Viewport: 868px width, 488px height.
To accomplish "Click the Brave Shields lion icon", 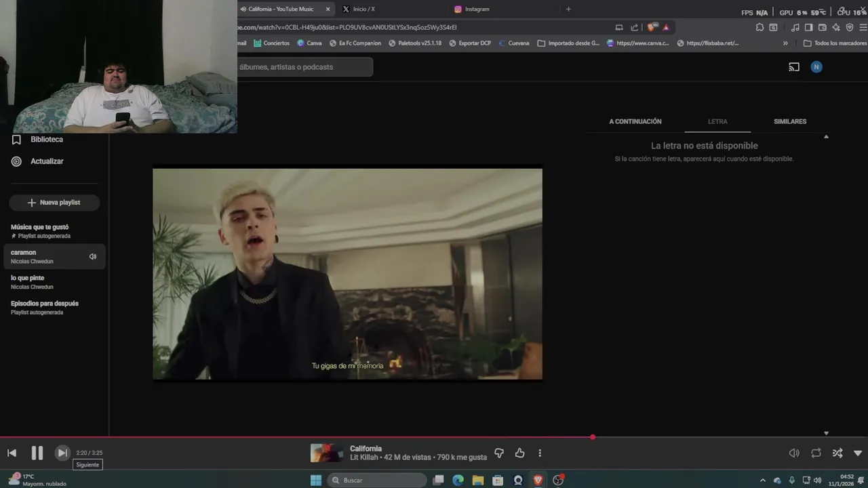I will point(652,27).
